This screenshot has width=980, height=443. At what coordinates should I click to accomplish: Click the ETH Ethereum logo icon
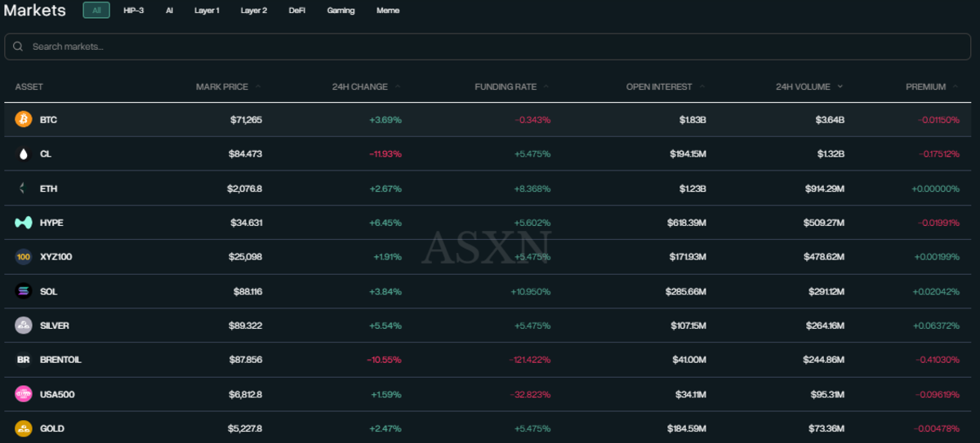tap(24, 188)
